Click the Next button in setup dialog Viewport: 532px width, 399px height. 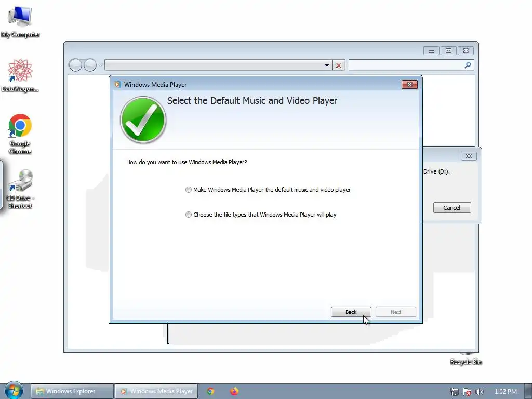coord(395,312)
